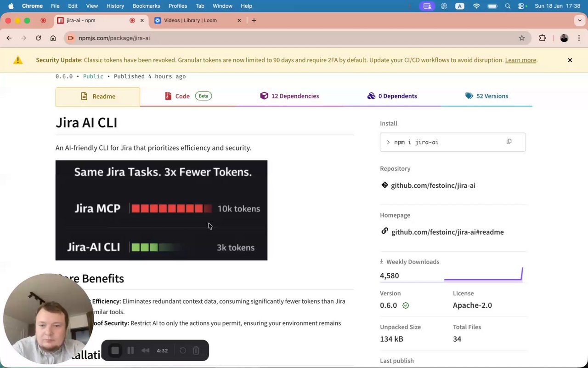
Task: Open the jira-ai#readme homepage link
Action: [447, 232]
